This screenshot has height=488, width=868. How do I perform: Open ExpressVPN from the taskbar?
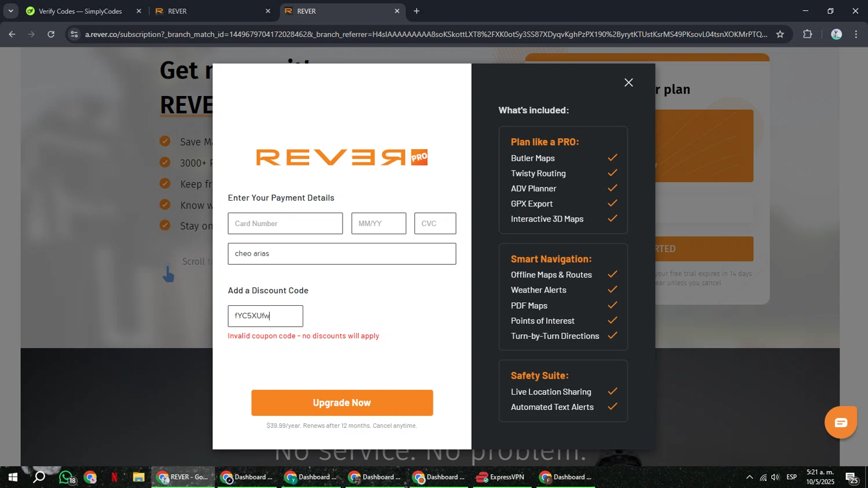pos(501,477)
